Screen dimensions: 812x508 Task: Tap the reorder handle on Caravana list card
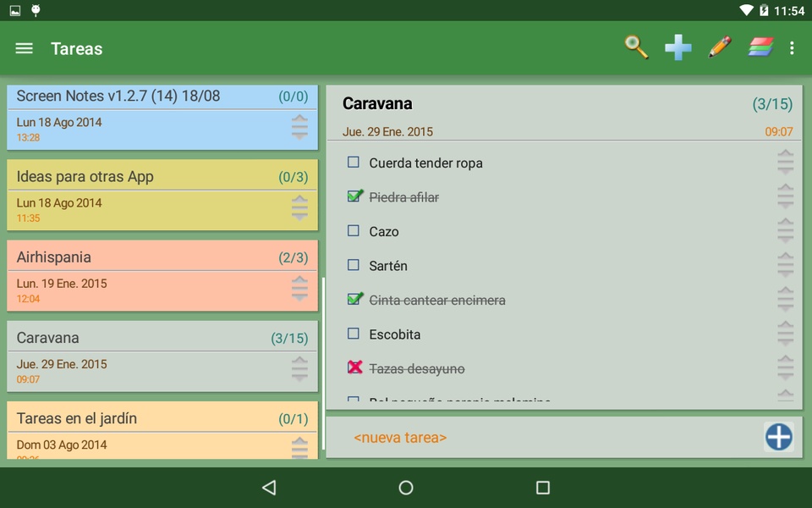tap(299, 369)
